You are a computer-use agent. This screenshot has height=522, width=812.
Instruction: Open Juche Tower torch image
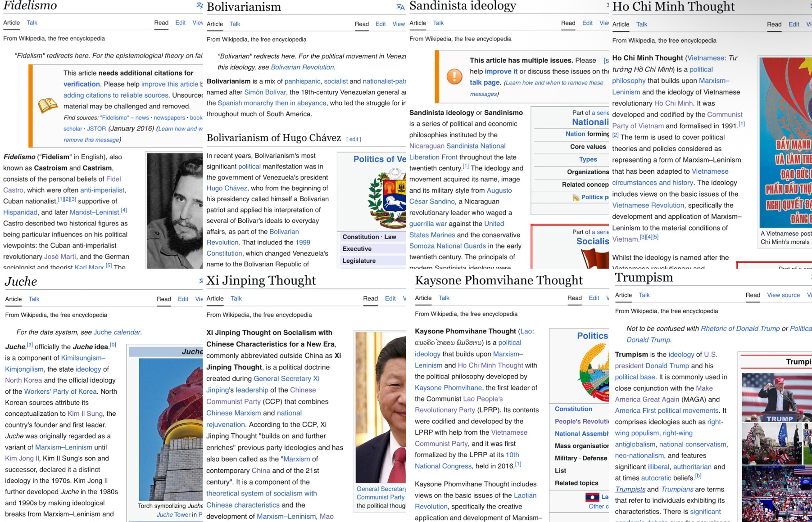coord(171,430)
